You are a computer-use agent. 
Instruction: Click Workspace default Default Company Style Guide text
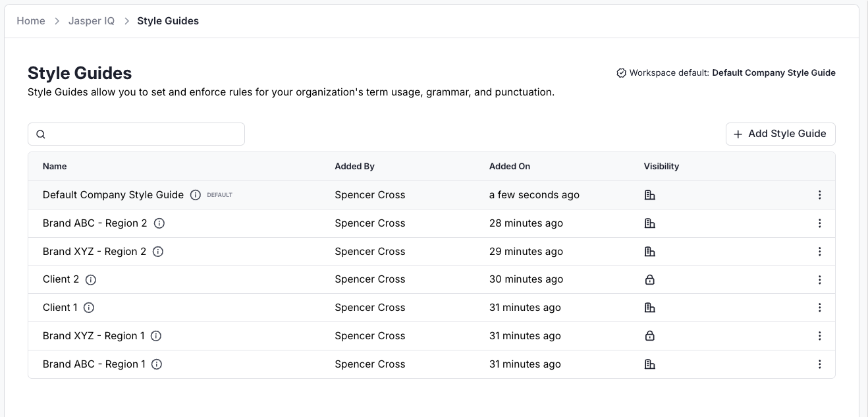pyautogui.click(x=732, y=73)
